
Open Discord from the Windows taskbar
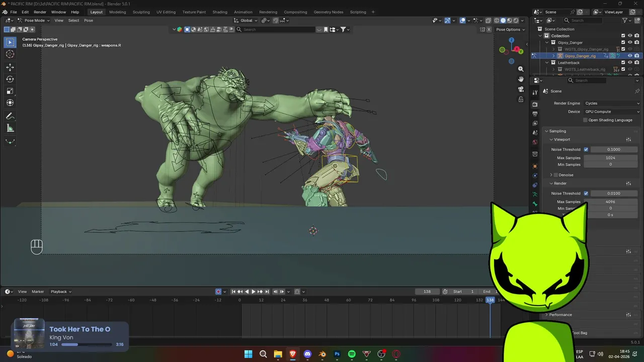pos(307,354)
